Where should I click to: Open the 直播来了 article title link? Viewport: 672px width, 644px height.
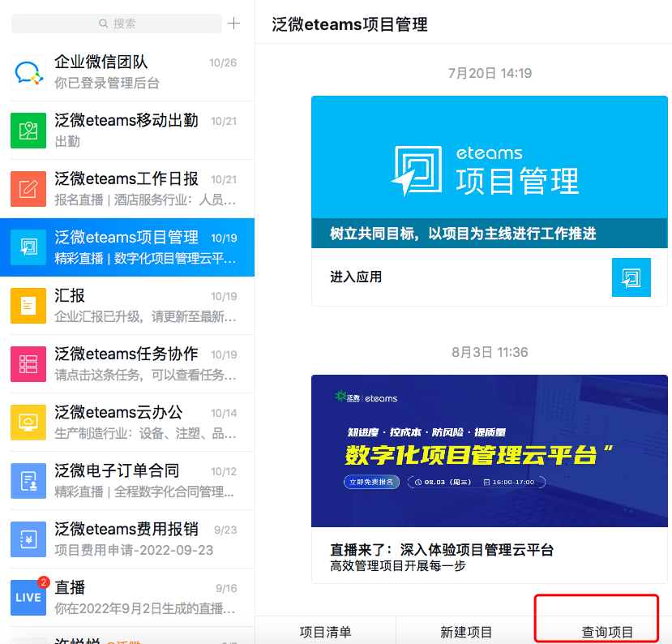(x=442, y=550)
